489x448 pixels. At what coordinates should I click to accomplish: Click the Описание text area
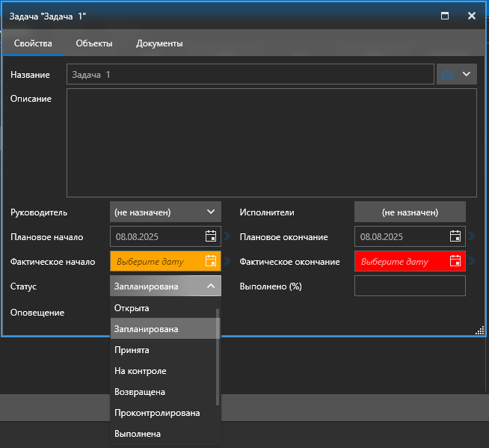(271, 142)
